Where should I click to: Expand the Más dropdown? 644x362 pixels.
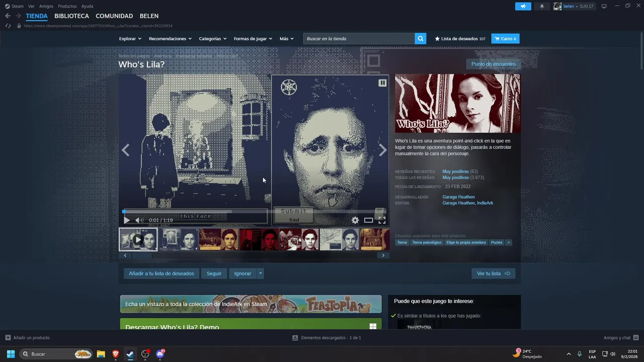tap(287, 39)
